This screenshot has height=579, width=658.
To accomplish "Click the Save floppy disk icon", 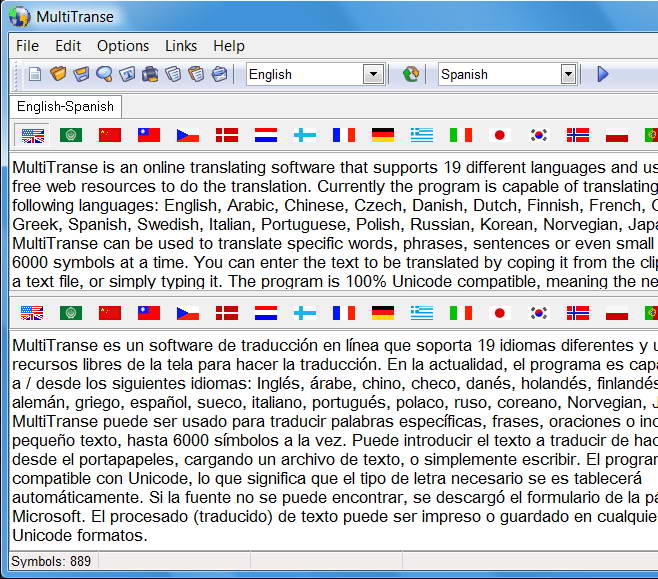I will point(81,74).
